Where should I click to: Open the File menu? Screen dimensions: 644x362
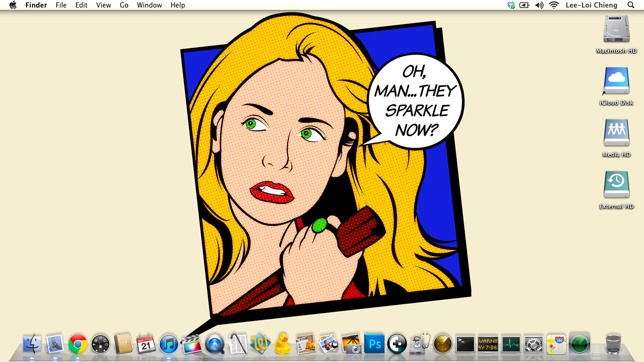point(61,5)
